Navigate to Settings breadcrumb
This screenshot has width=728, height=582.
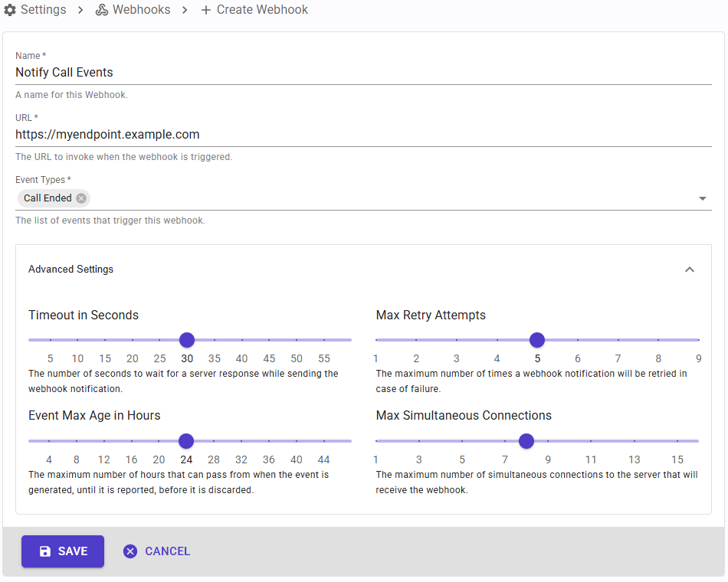43,11
